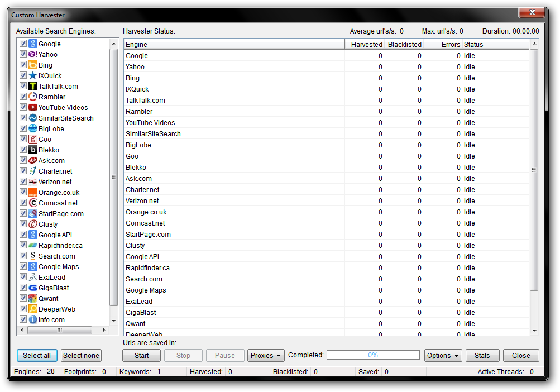Screen dimensions: 560x392
Task: Click engine list scroll down arrow
Action: click(x=114, y=321)
